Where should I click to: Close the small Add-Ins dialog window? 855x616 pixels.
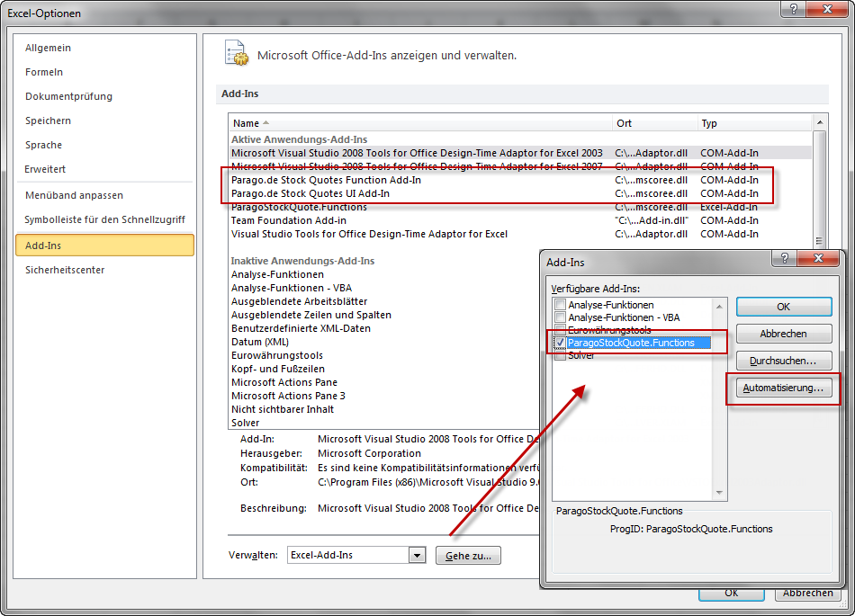coord(819,261)
